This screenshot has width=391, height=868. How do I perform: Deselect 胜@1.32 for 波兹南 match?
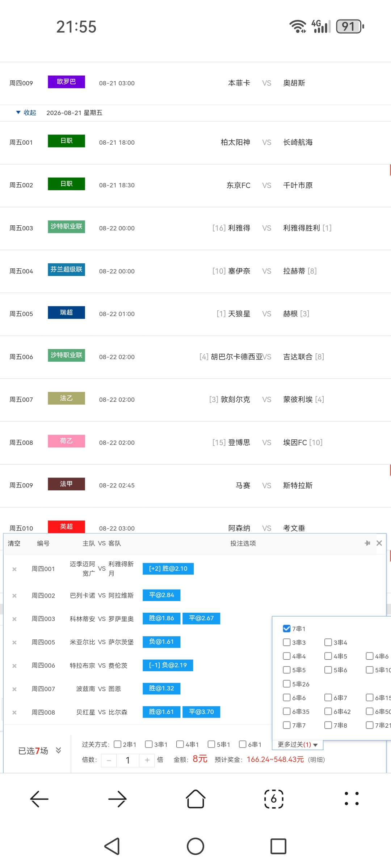coord(161,689)
